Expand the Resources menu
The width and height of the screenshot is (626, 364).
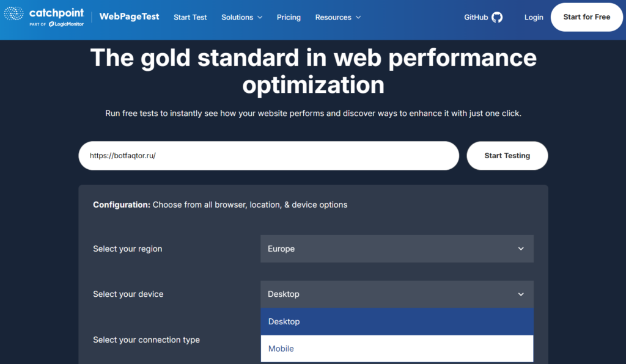click(x=337, y=17)
